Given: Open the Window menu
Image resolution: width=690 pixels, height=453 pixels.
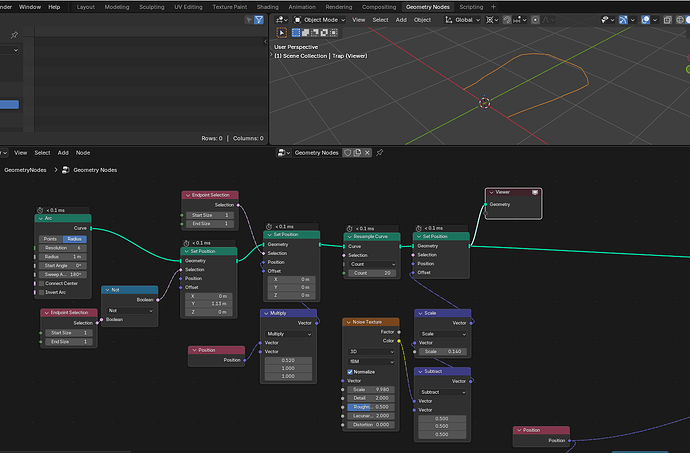Looking at the screenshot, I should (30, 7).
